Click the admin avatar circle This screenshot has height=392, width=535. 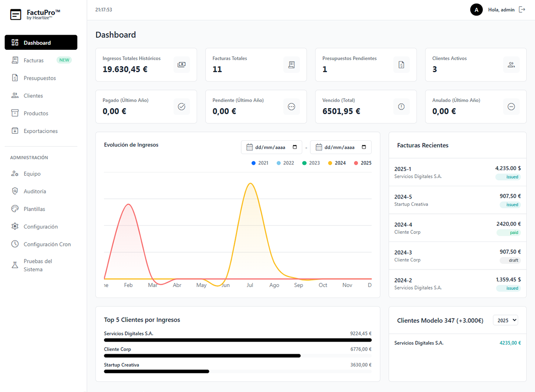click(476, 9)
